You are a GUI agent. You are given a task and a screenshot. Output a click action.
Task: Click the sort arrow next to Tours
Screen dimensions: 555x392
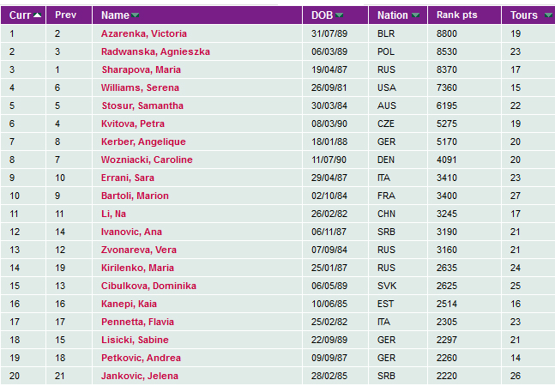pyautogui.click(x=547, y=15)
